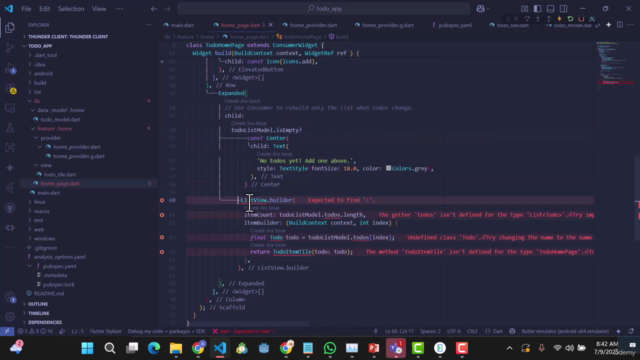Viewport: 640px width, 360px height.
Task: Step over in debug toolbar
Action: click(x=527, y=19)
